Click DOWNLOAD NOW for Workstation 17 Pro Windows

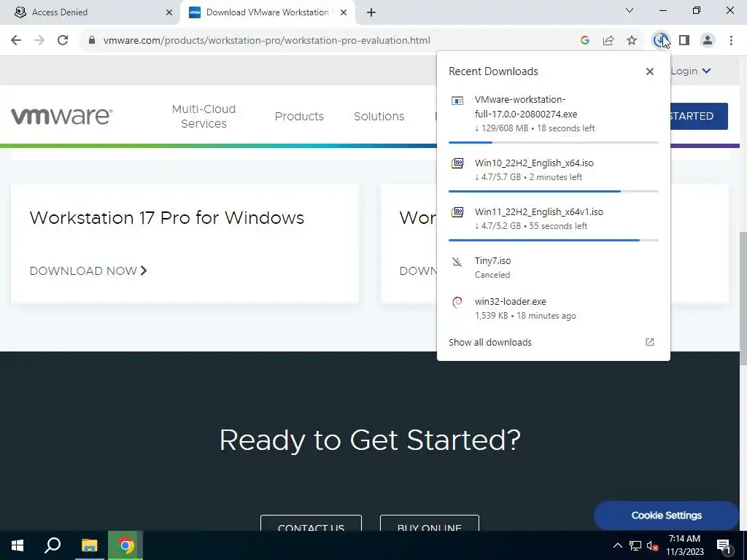click(88, 271)
